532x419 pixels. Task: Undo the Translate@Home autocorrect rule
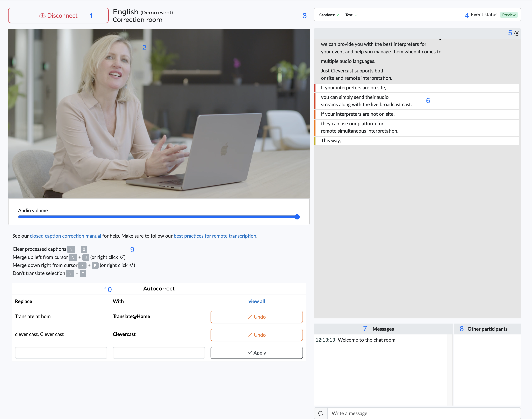pyautogui.click(x=257, y=317)
